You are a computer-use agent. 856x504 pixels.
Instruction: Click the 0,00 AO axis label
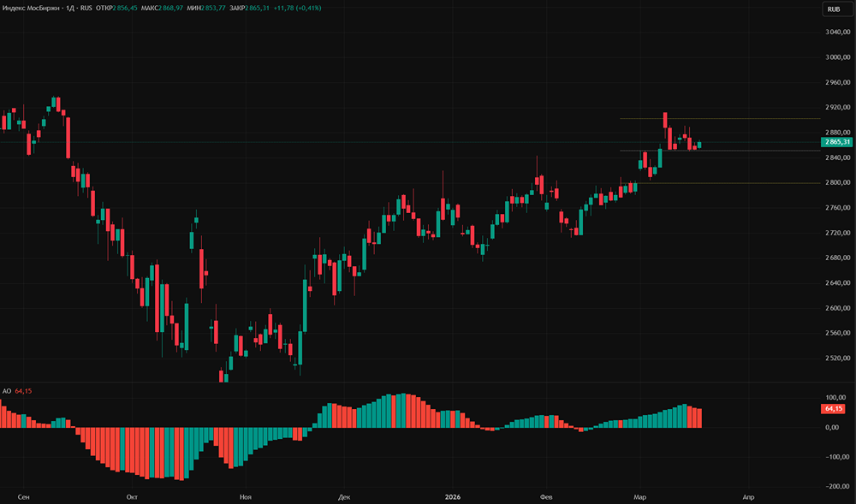pos(832,428)
